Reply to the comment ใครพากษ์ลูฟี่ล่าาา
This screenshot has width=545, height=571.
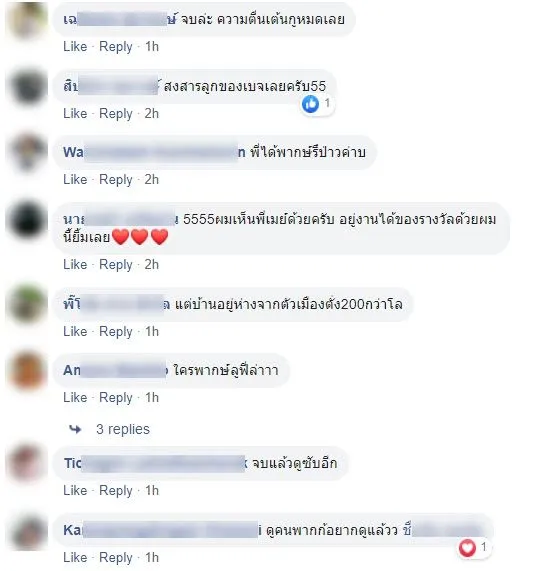point(116,398)
